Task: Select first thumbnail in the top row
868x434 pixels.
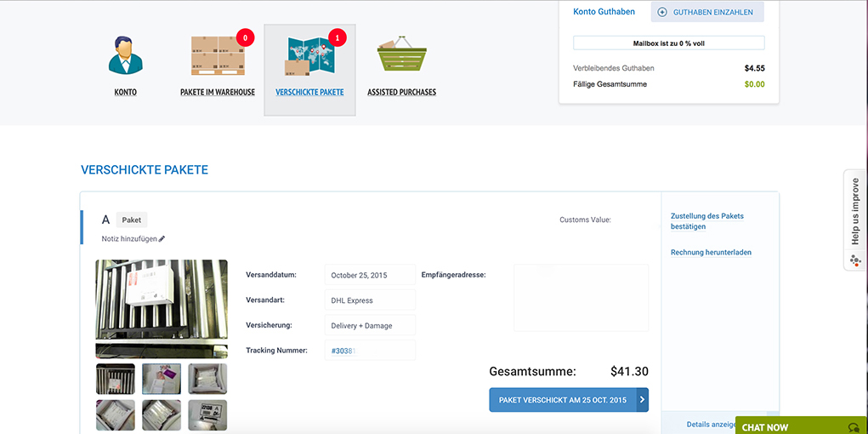Action: [115, 379]
